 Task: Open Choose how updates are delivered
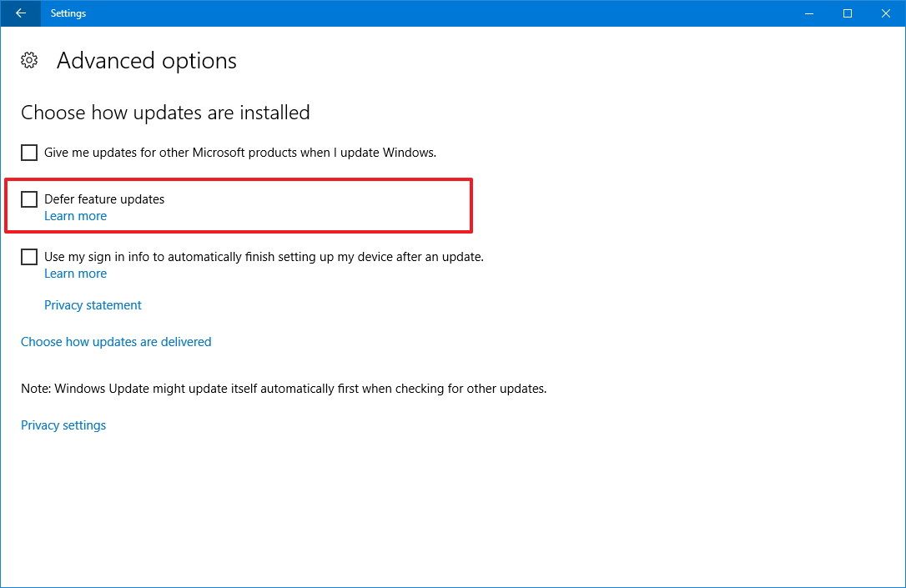(x=116, y=341)
